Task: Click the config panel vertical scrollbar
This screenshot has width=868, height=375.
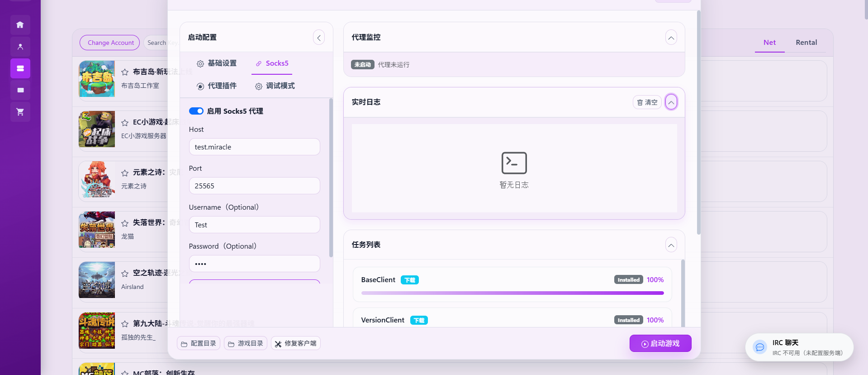Action: click(x=331, y=178)
